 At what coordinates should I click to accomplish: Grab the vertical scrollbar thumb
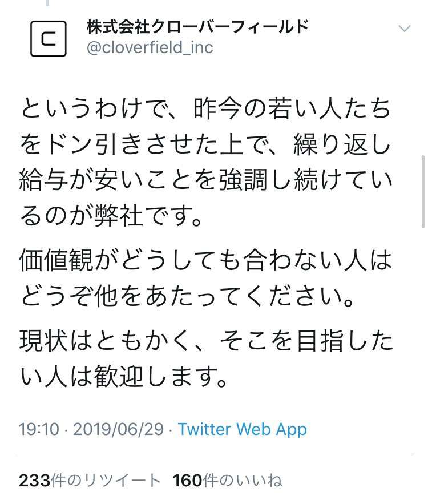pos(423,192)
